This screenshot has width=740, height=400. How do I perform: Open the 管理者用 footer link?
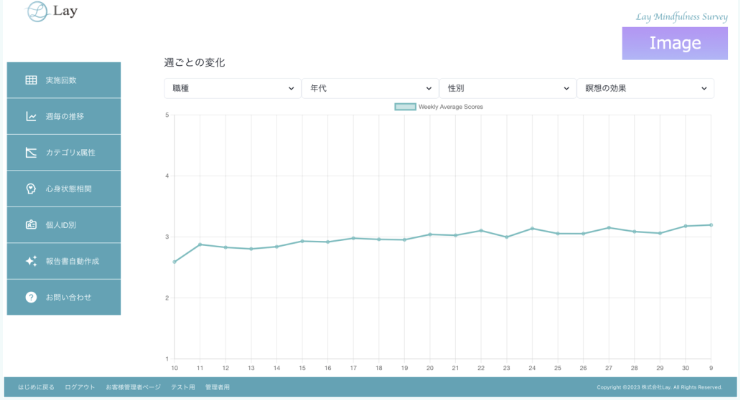pyautogui.click(x=217, y=387)
